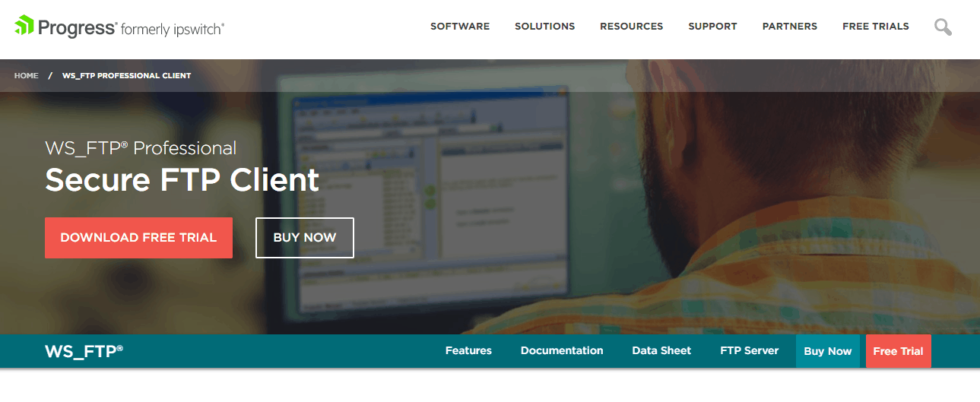
Task: Click the 'formerly ipswitch' text
Action: 173,29
